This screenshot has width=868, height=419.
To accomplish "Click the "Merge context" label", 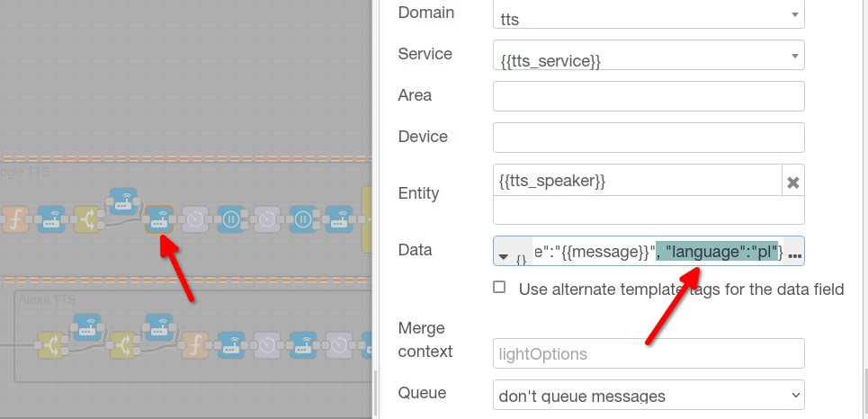I will pos(425,340).
